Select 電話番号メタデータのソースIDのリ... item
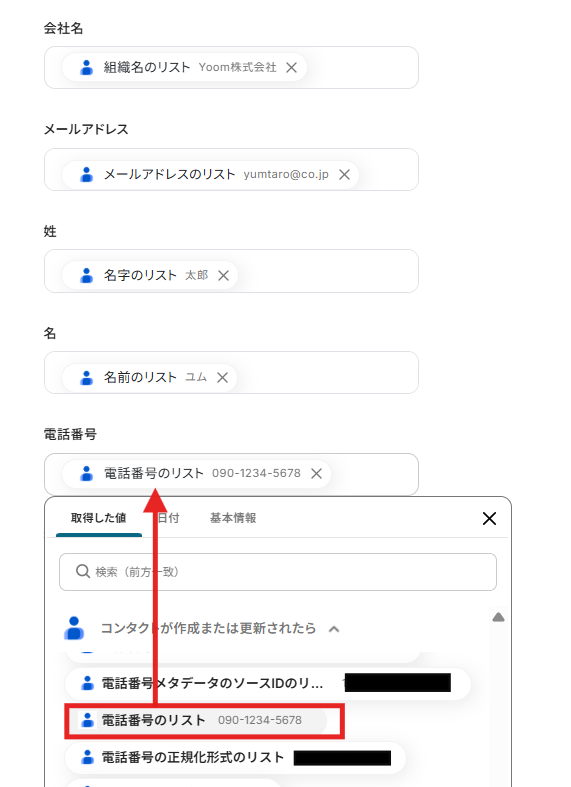Viewport: 571px width, 787px height. pos(268,683)
